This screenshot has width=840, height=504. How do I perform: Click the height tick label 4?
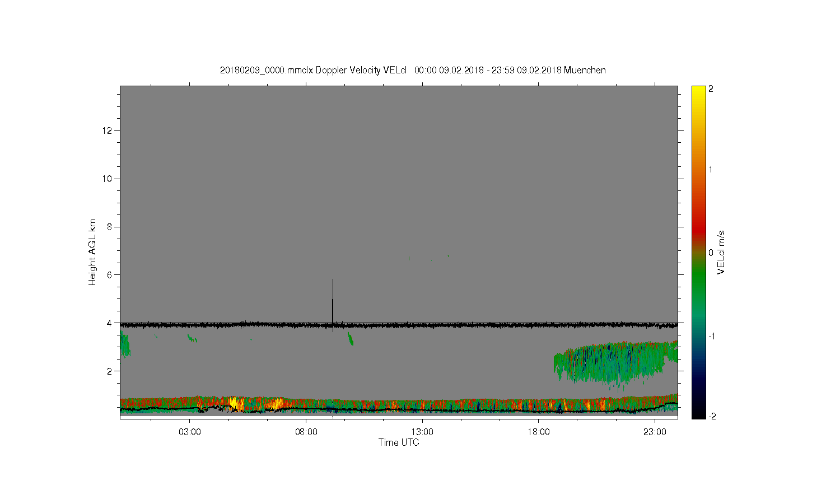click(110, 323)
